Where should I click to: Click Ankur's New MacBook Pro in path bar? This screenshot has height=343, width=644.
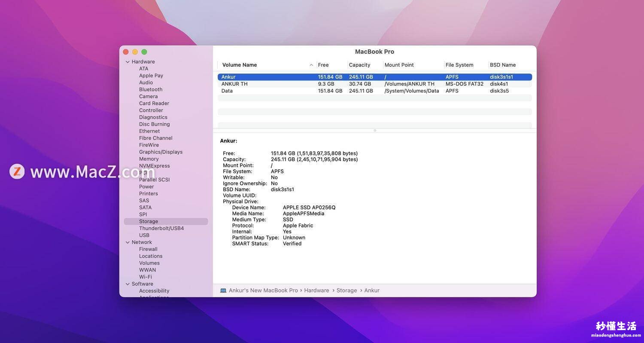(x=263, y=291)
